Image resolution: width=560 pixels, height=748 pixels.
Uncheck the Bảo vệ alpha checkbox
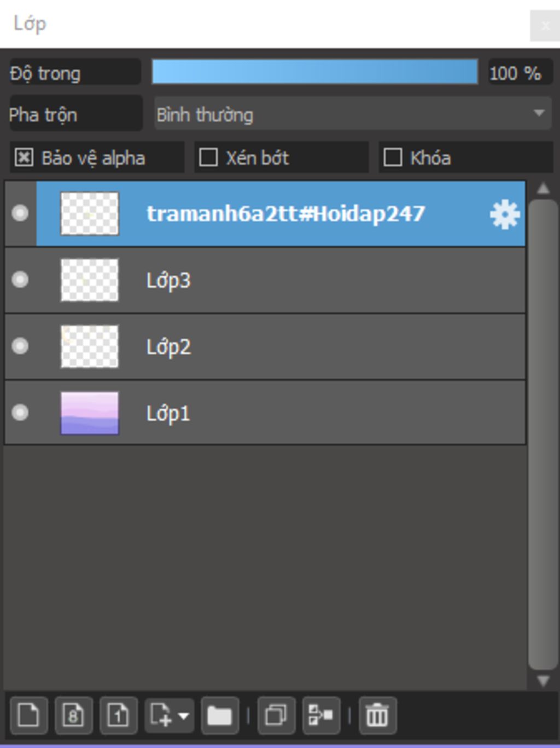pyautogui.click(x=24, y=158)
